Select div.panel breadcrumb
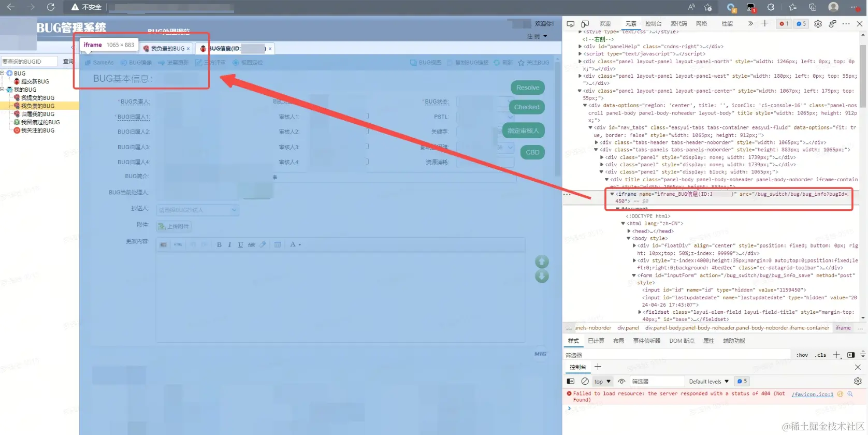 (x=628, y=328)
